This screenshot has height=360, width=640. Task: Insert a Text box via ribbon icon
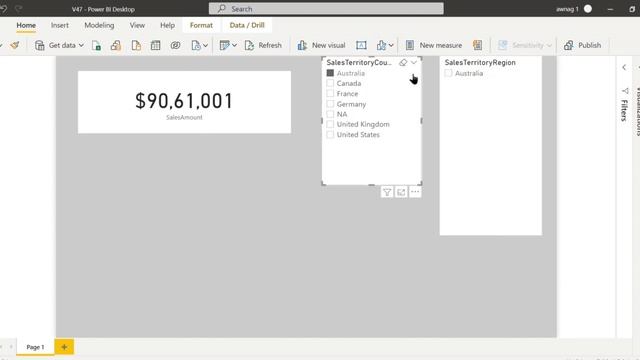click(x=361, y=45)
